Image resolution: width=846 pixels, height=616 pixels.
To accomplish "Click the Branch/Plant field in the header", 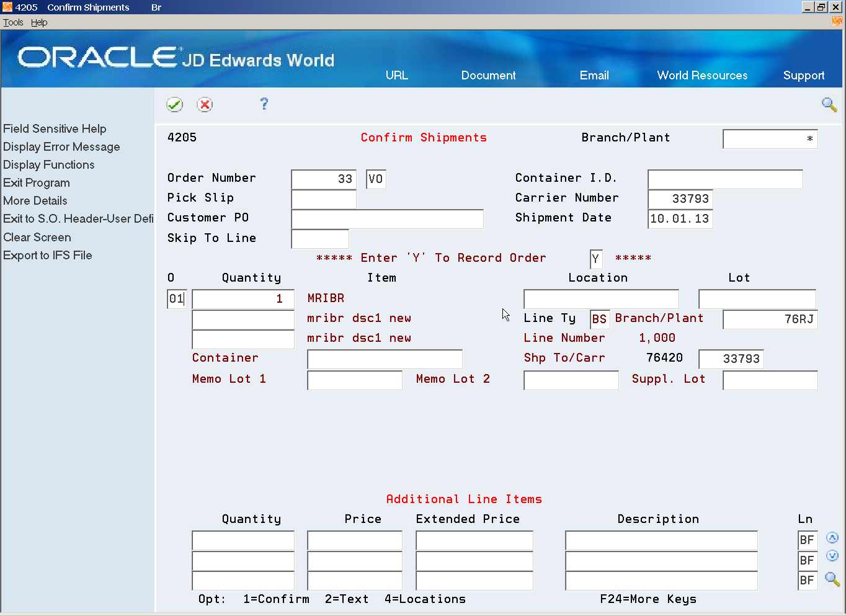I will 770,139.
